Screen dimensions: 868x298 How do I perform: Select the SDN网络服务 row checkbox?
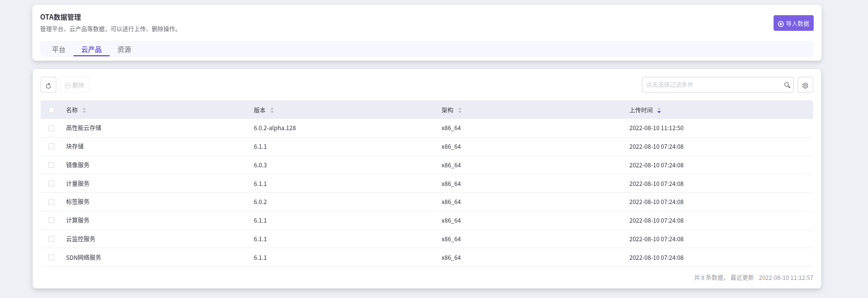pos(51,257)
